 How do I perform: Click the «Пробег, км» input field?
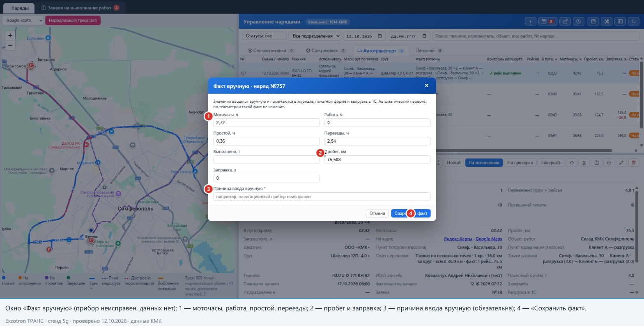coord(377,160)
